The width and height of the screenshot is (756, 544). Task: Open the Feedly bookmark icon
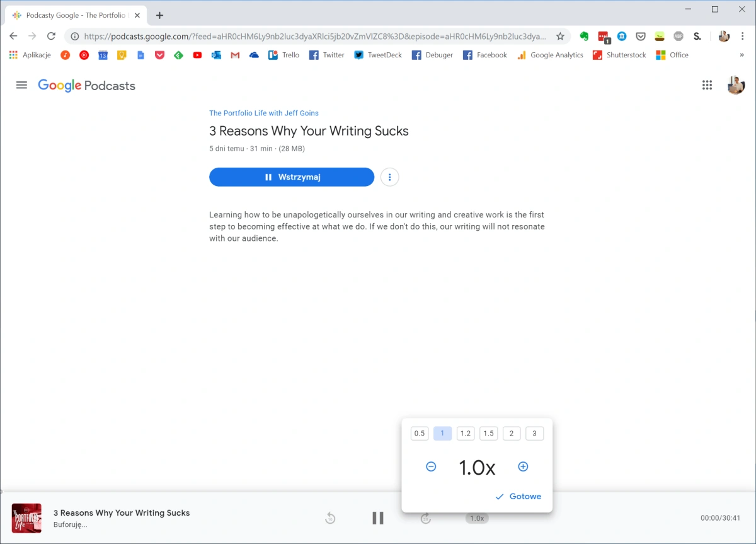click(178, 55)
